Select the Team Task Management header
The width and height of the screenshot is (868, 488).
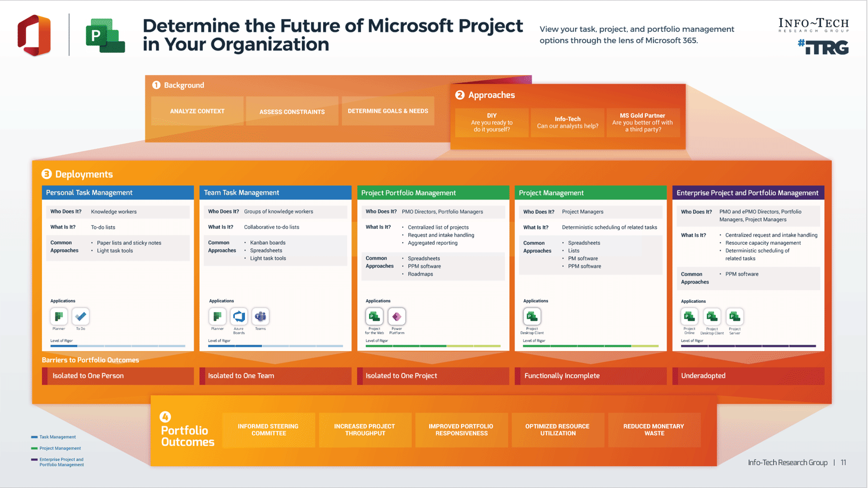click(x=275, y=193)
